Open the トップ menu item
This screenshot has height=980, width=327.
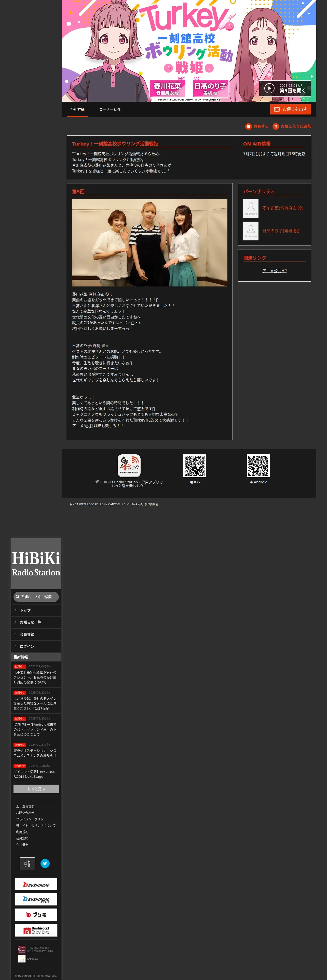pos(36,610)
